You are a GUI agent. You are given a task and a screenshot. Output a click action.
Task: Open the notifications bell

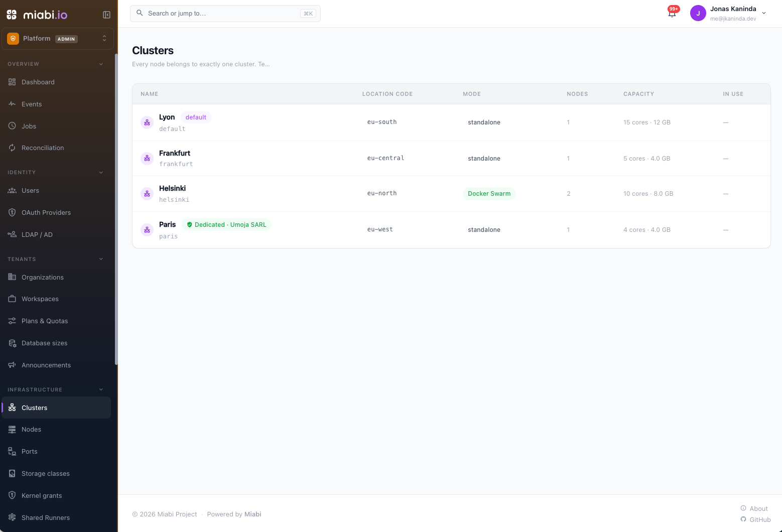coord(672,13)
